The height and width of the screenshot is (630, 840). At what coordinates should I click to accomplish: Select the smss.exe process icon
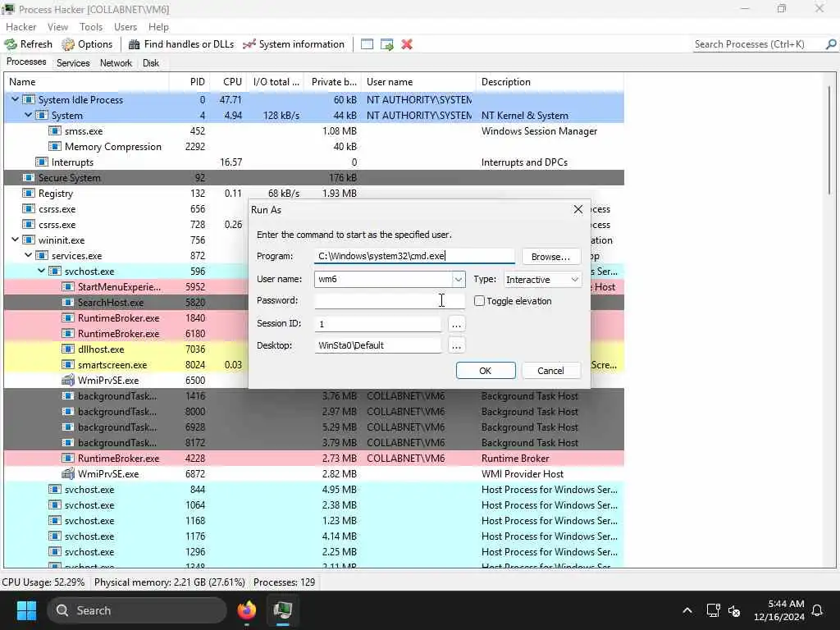point(55,130)
